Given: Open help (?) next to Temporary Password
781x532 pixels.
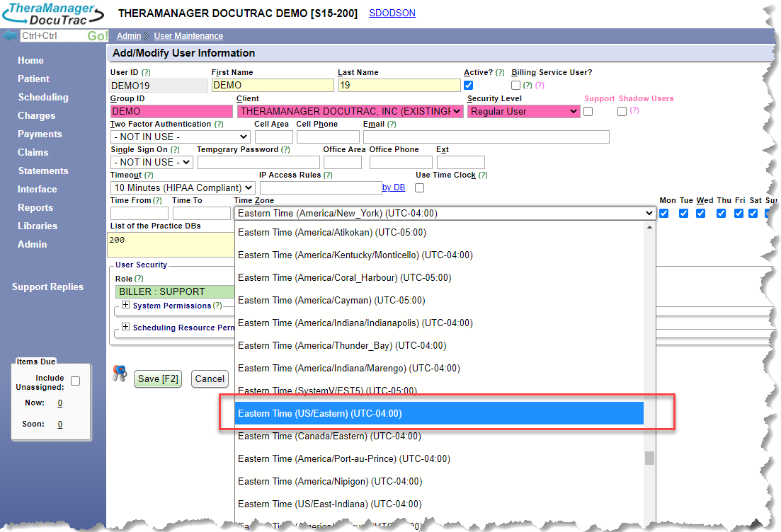Looking at the screenshot, I should pyautogui.click(x=285, y=149).
